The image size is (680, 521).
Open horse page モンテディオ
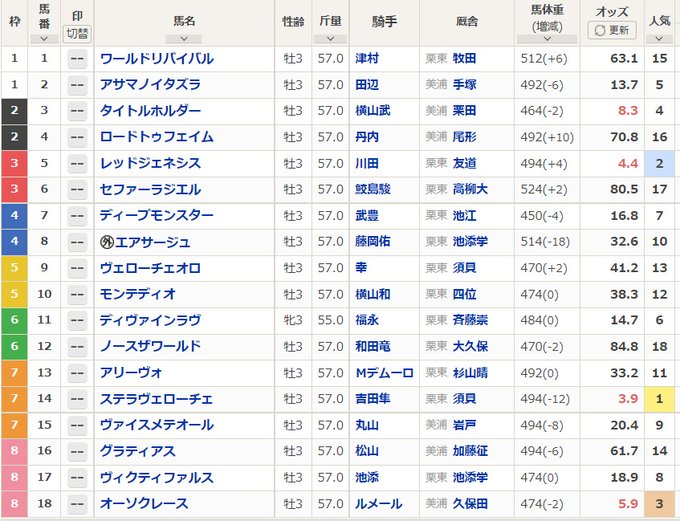[x=137, y=294]
